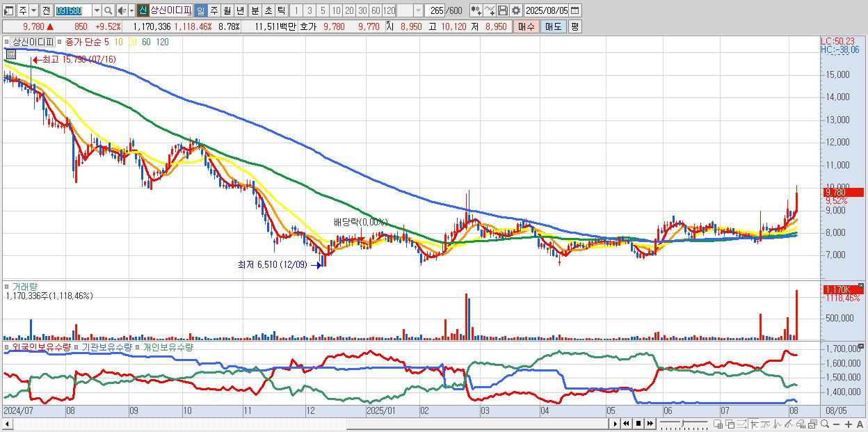868x432 pixels.
Task: Open the stock code history dropdown
Action: pyautogui.click(x=97, y=10)
